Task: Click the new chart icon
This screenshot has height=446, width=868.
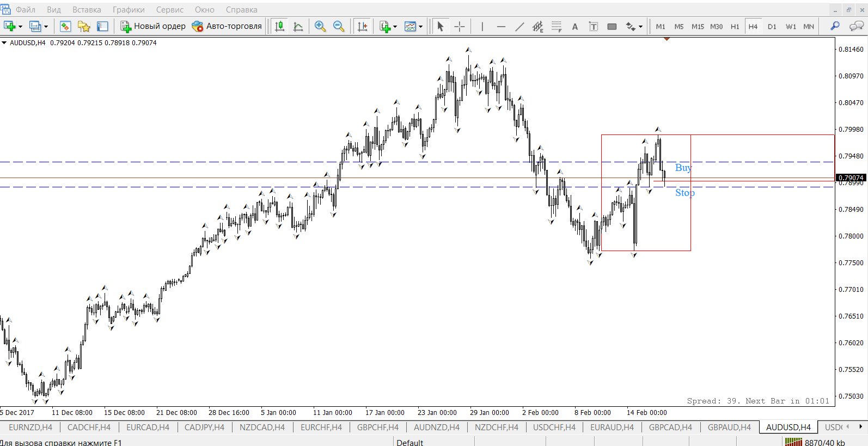Action: point(9,26)
